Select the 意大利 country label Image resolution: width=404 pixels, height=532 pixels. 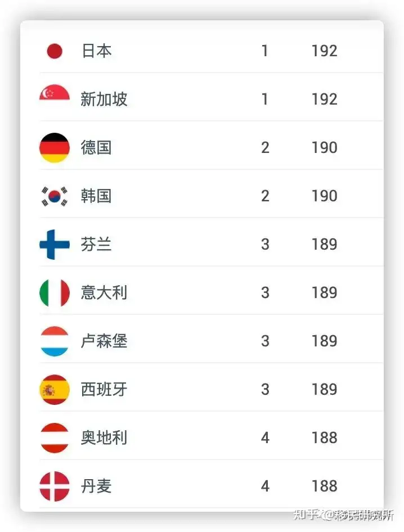coord(104,293)
